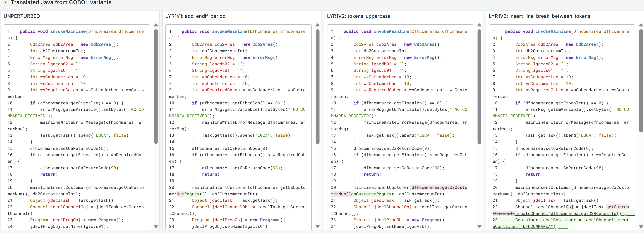Screen dimensions: 644x233
Task: Select the LYR1V3: insert_line_break_between_tokens header
Action: click(x=539, y=16)
